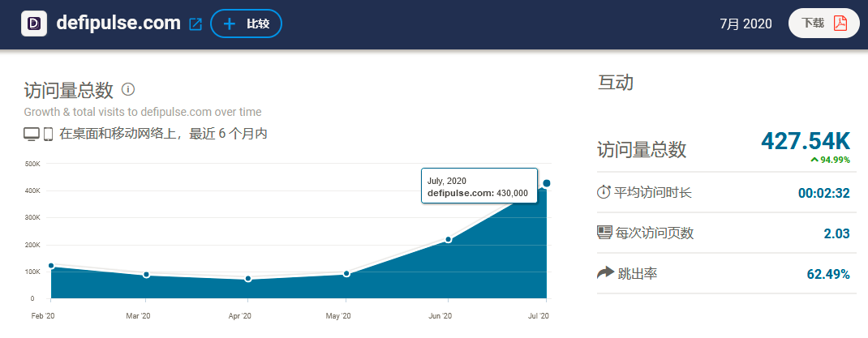Click the 94.99% growth indicator

[x=830, y=160]
